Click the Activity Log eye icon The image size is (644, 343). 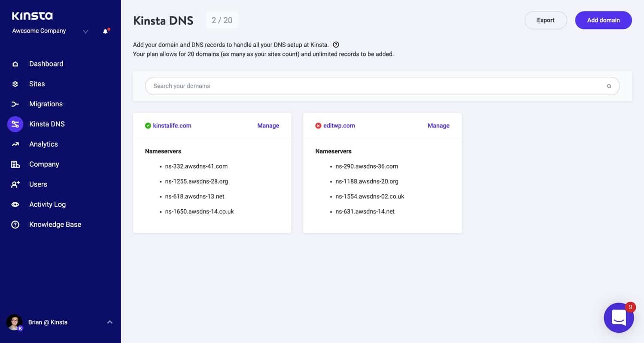15,205
